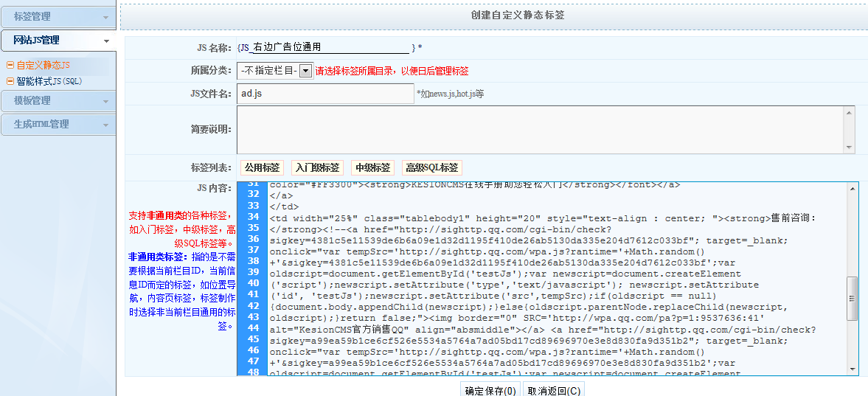Expand the 标签管理 sidebar section
868x396 pixels.
[x=58, y=17]
